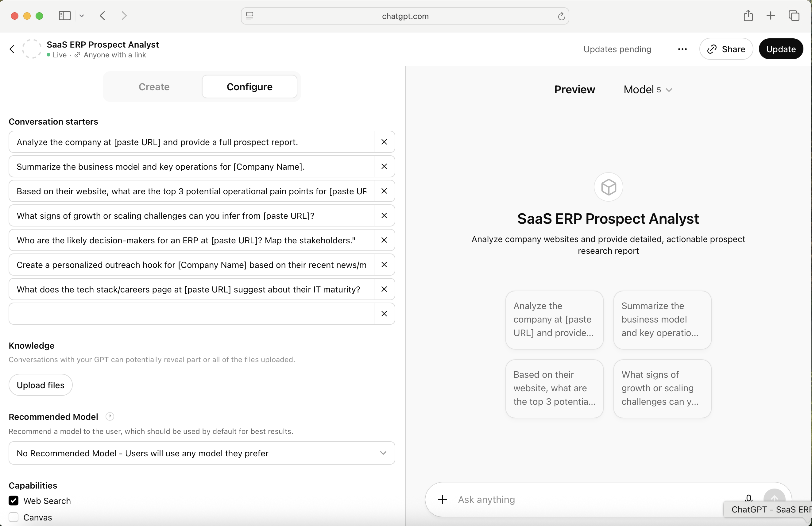Click Safari's sidebar toggle icon
Screen dimensions: 812x526
tap(64, 16)
